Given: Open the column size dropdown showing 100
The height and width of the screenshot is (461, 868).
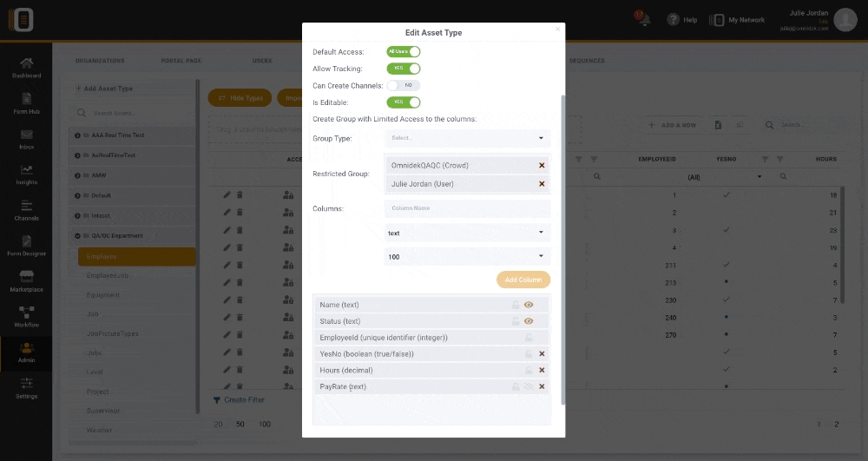Looking at the screenshot, I should [468, 257].
